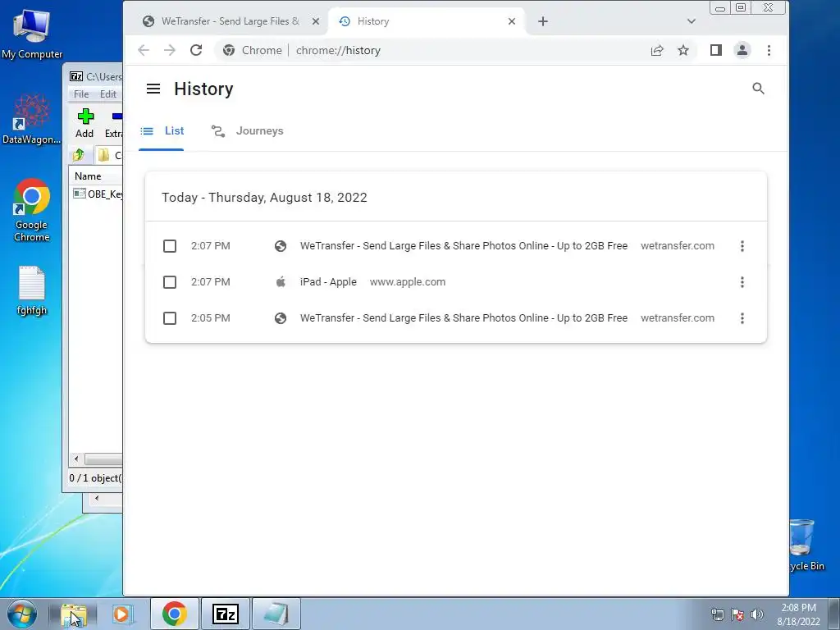Open the History main menu hamburger icon
The image size is (840, 630).
(153, 89)
